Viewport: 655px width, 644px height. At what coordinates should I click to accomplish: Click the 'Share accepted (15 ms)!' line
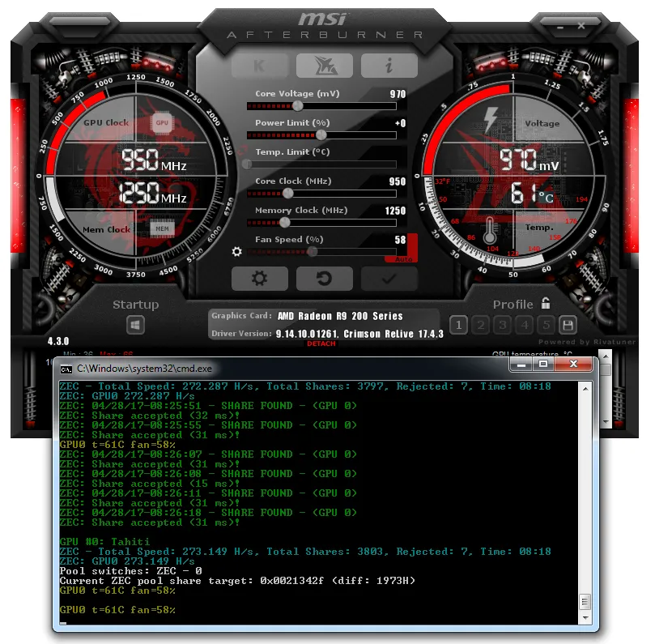tap(150, 484)
